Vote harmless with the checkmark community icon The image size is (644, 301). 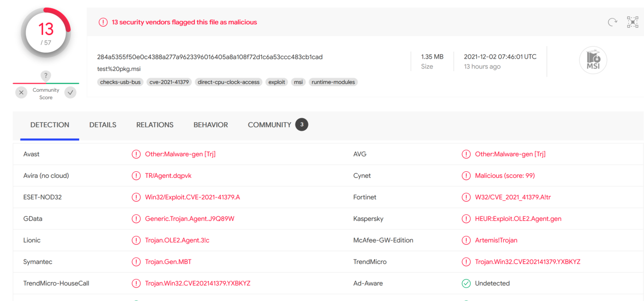tap(71, 92)
